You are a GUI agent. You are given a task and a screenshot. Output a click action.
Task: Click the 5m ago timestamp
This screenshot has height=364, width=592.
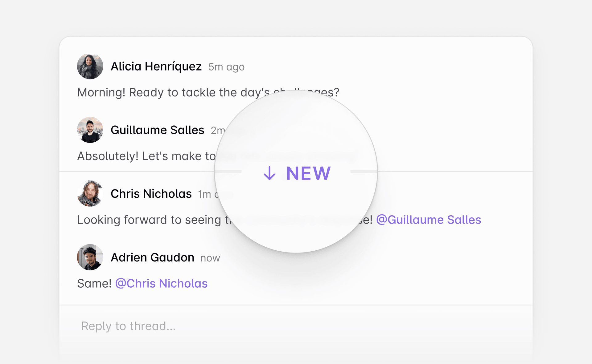click(x=226, y=67)
